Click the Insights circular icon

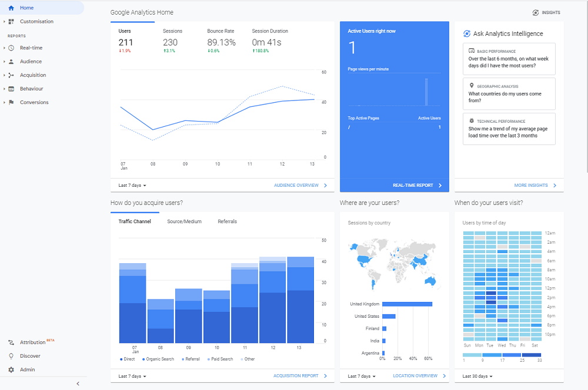536,13
